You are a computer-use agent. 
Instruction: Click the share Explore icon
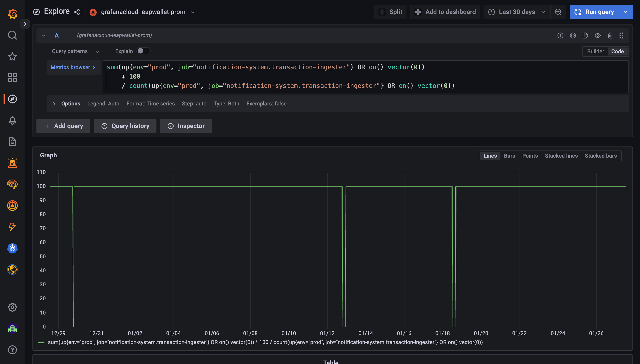coord(77,12)
